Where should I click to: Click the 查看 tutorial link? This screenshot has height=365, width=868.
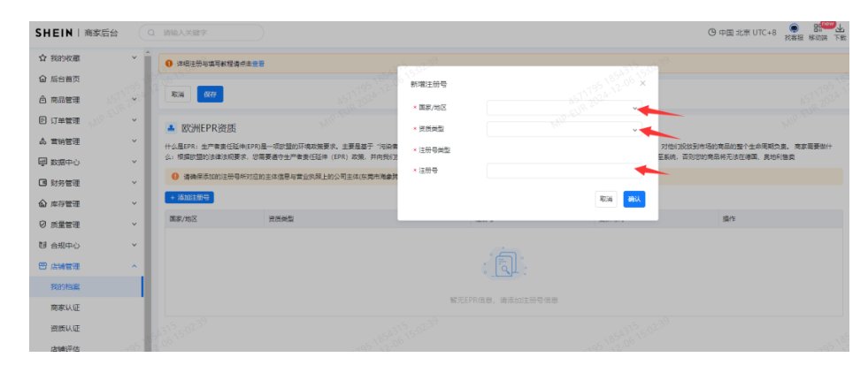pyautogui.click(x=258, y=64)
